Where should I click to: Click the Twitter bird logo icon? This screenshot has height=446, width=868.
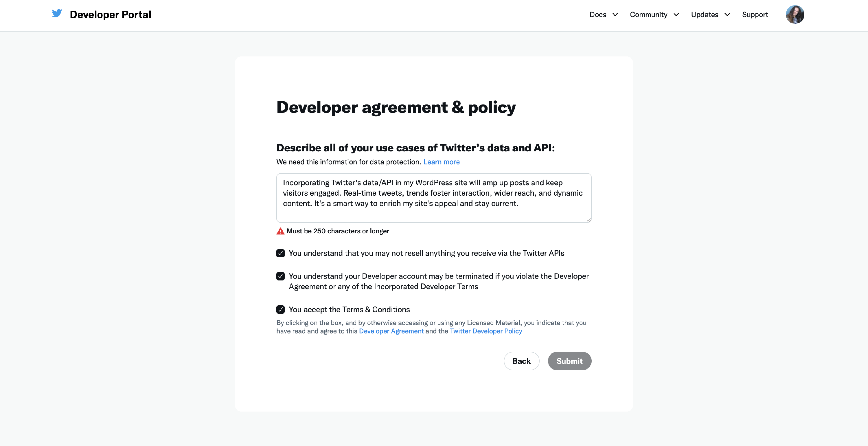[57, 14]
